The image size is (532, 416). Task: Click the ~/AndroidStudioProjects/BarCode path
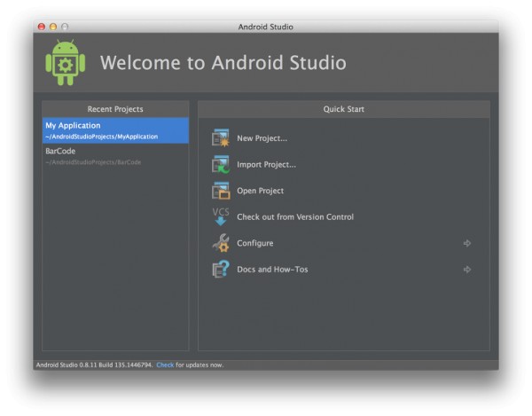pos(93,162)
